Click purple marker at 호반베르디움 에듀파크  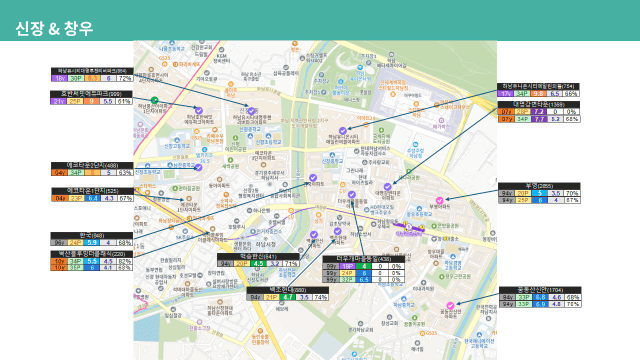[x=199, y=110]
